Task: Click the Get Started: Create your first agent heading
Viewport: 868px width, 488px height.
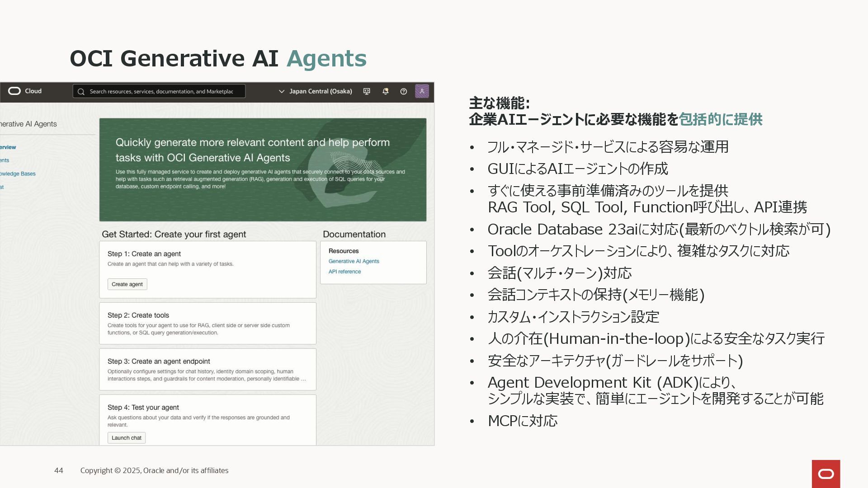Action: [x=174, y=234]
